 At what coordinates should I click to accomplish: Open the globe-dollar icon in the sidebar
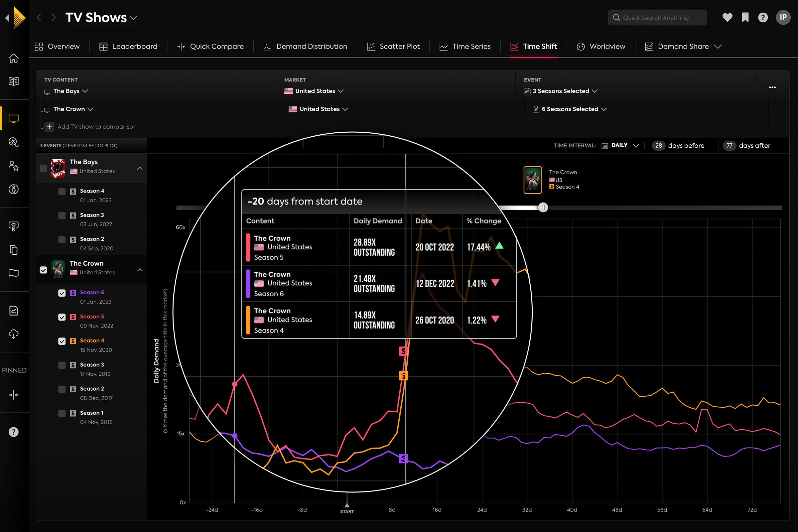click(x=14, y=189)
